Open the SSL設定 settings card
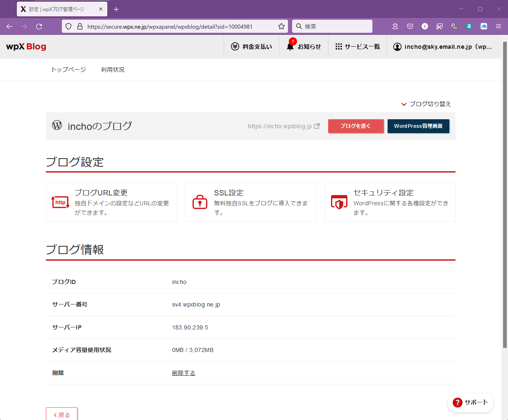The height and width of the screenshot is (420, 508). [251, 202]
